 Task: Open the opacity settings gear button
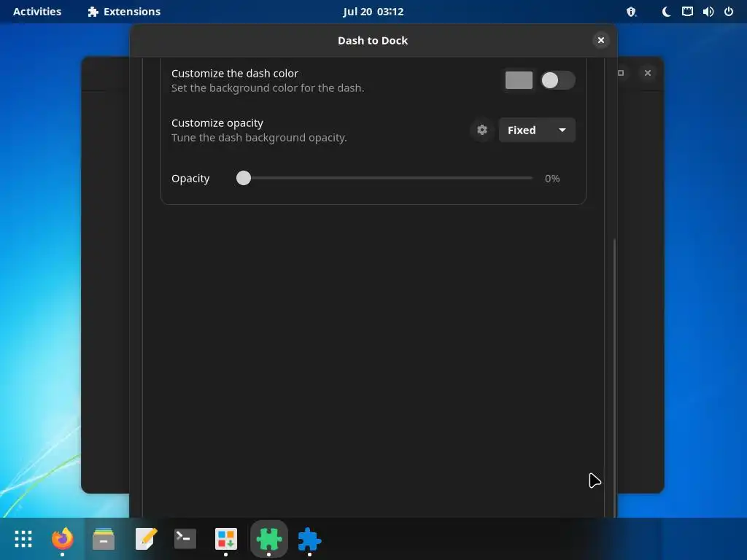coord(481,130)
